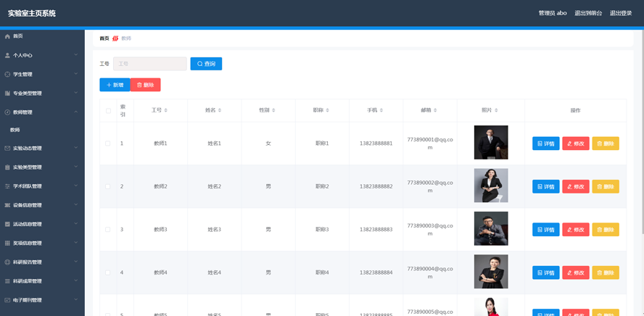
Task: Check the row checkbox for 教师3
Action: click(107, 230)
